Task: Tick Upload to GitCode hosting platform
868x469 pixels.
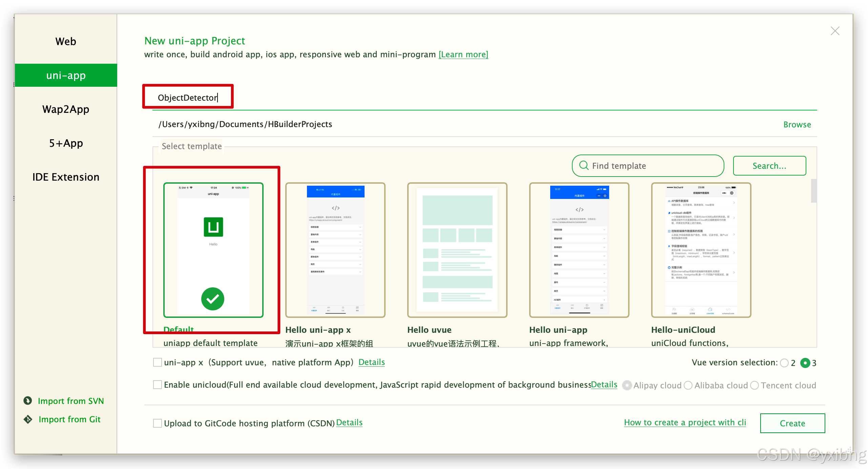Action: [x=158, y=423]
